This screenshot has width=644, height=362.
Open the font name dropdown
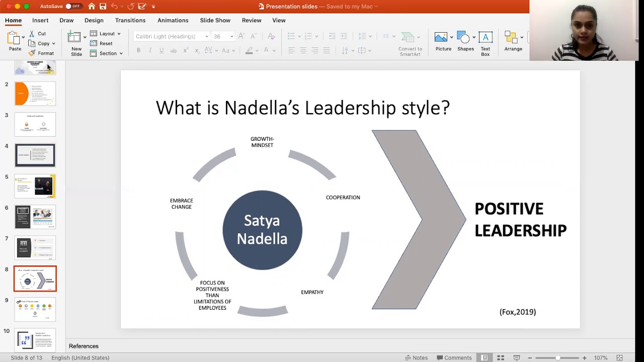[206, 36]
